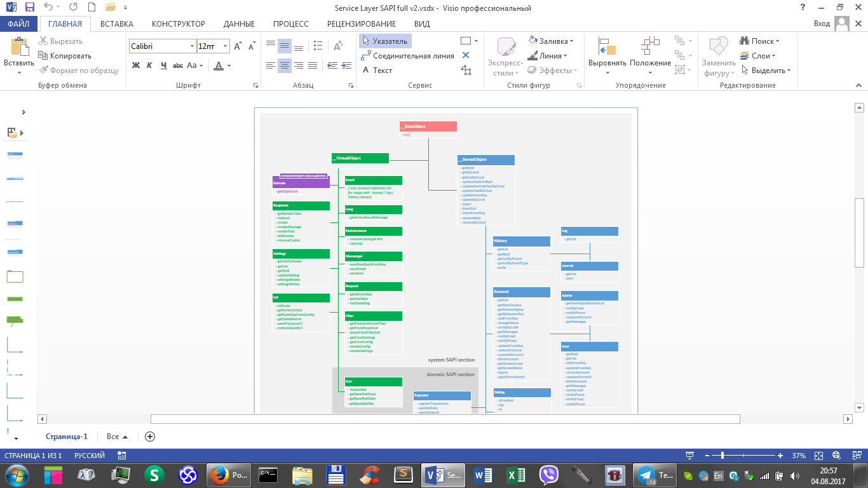868x488 pixels.
Task: Create a new document from quick access toolbar
Action: pos(92,8)
